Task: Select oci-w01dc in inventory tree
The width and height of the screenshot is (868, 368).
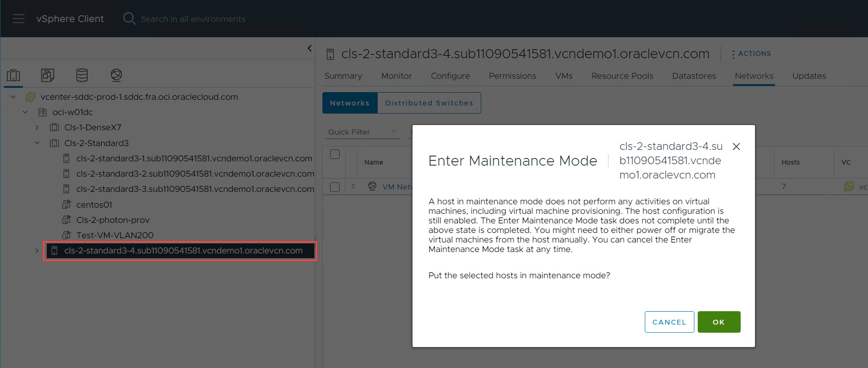Action: click(72, 112)
